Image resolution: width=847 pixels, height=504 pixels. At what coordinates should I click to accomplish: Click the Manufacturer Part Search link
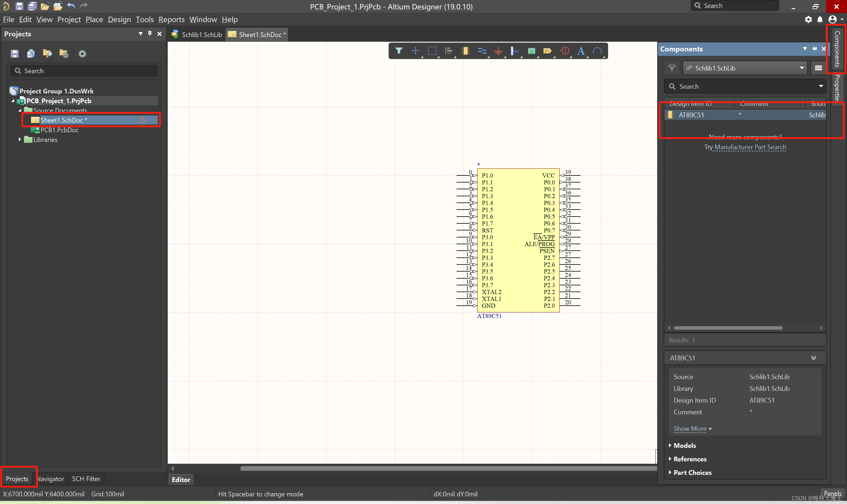750,147
